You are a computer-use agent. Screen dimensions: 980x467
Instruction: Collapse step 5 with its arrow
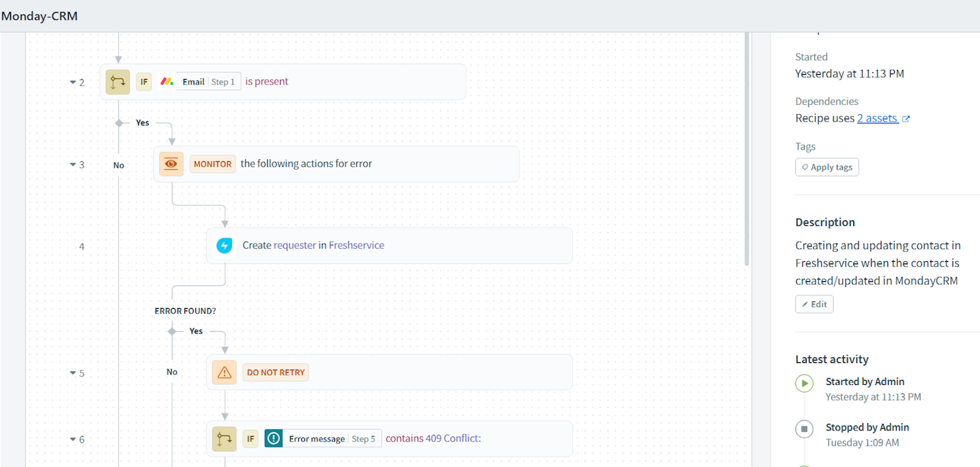[73, 373]
